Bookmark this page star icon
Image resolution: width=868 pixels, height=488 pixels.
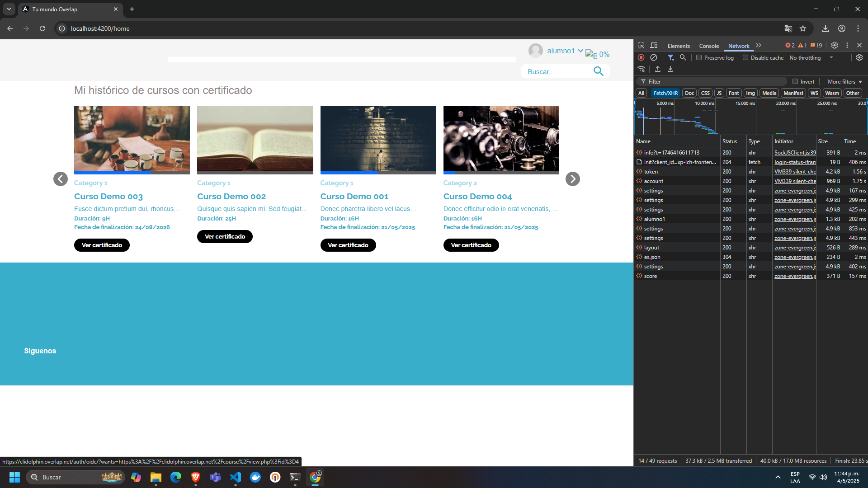(x=803, y=28)
